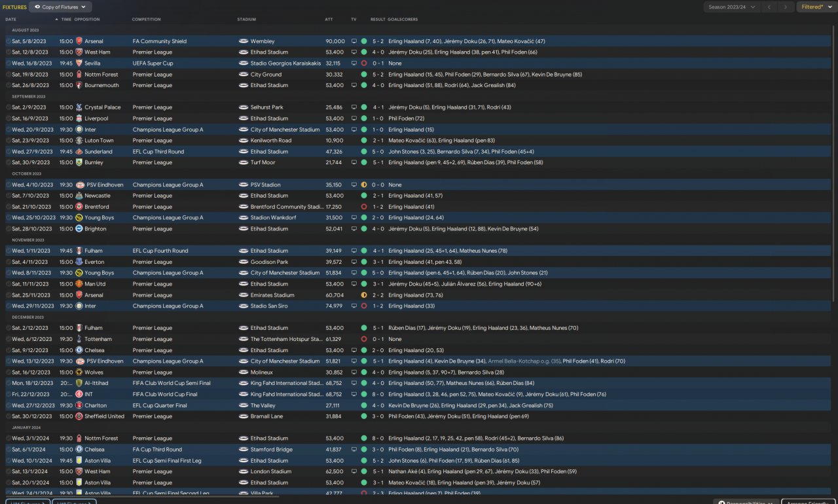Open the FA Community Shield competition link
The width and height of the screenshot is (838, 504).
[160, 41]
